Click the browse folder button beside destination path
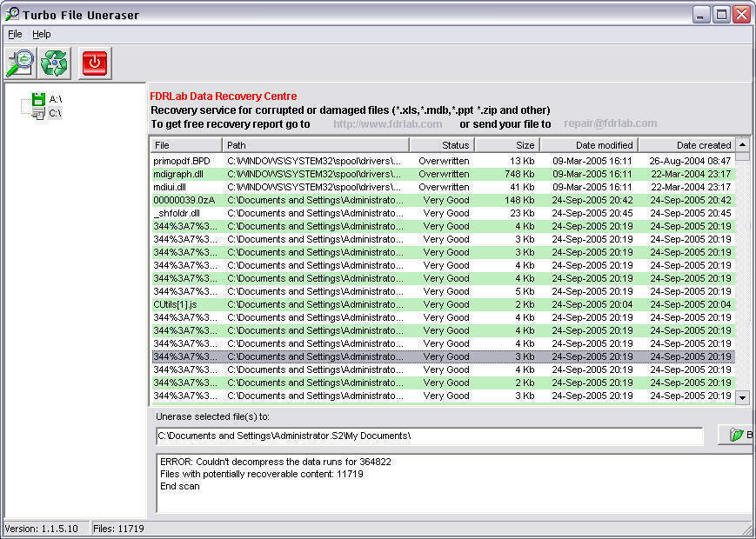Image resolution: width=756 pixels, height=539 pixels. [x=736, y=435]
